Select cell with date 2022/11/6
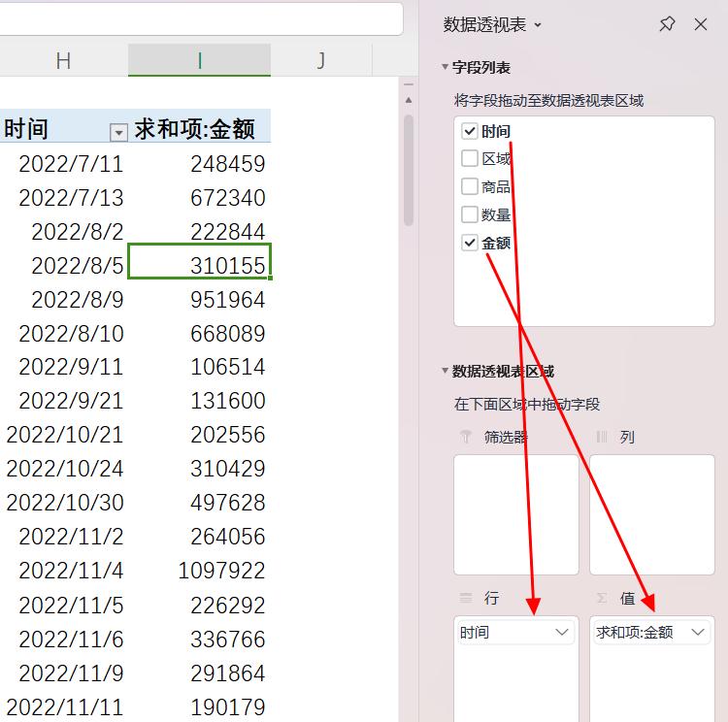Image resolution: width=728 pixels, height=722 pixels. pos(64,639)
